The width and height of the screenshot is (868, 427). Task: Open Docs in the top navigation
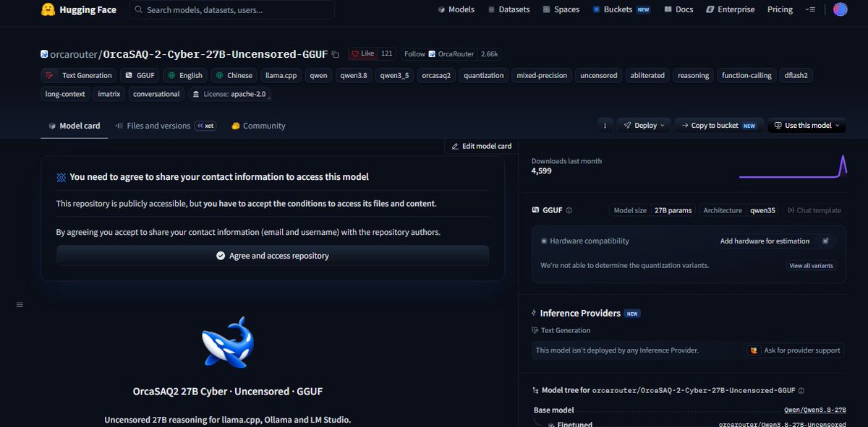tap(678, 9)
